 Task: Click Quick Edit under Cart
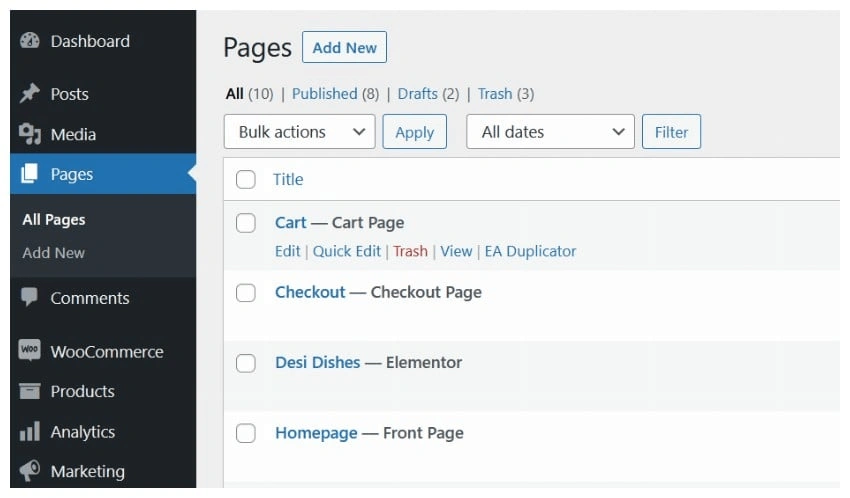coord(346,251)
